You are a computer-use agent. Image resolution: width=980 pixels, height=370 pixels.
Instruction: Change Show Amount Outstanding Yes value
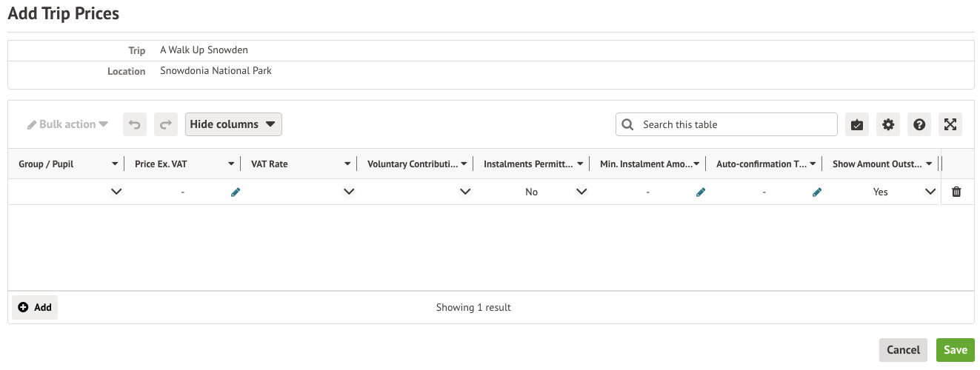(x=930, y=192)
